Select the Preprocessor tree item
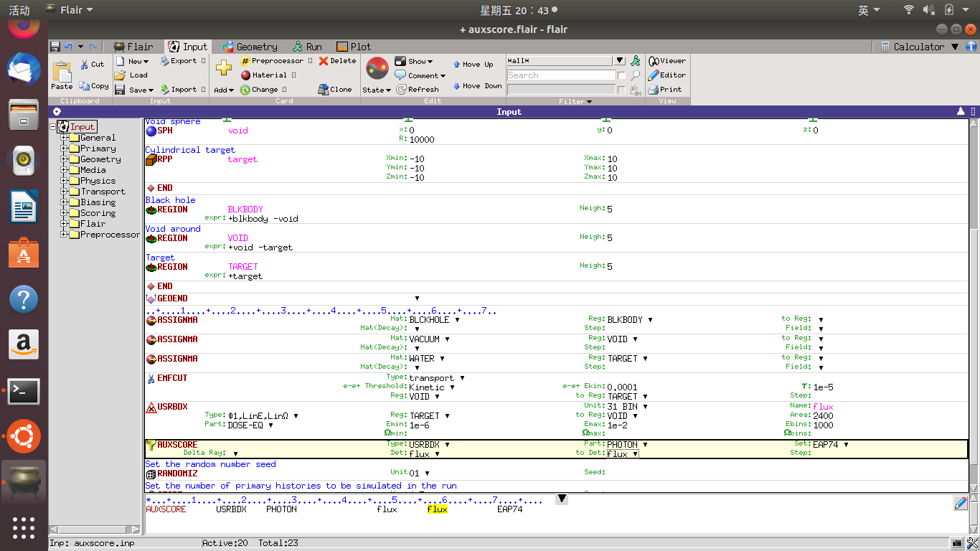Screen dimensions: 980x551 [110, 235]
